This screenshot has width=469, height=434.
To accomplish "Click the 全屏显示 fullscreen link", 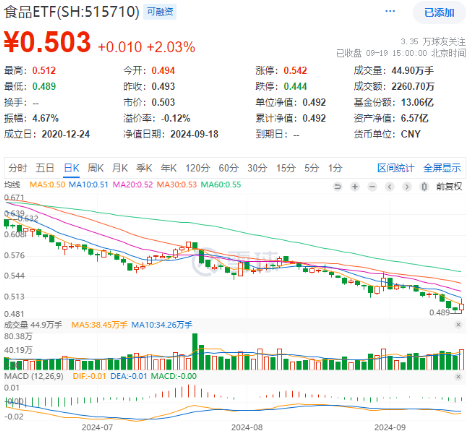I will pos(442,168).
